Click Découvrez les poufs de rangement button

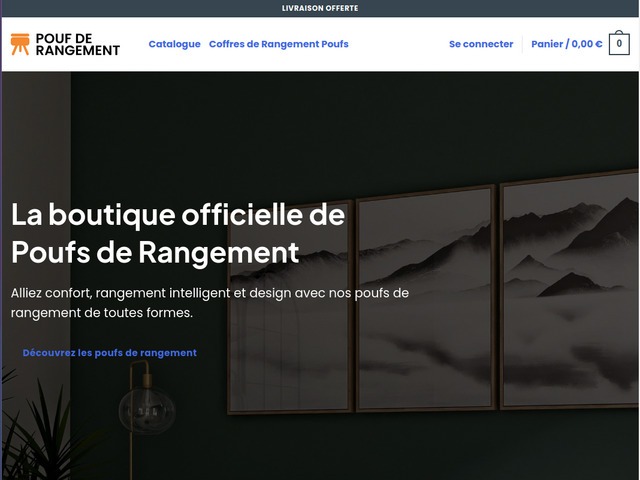click(x=110, y=353)
